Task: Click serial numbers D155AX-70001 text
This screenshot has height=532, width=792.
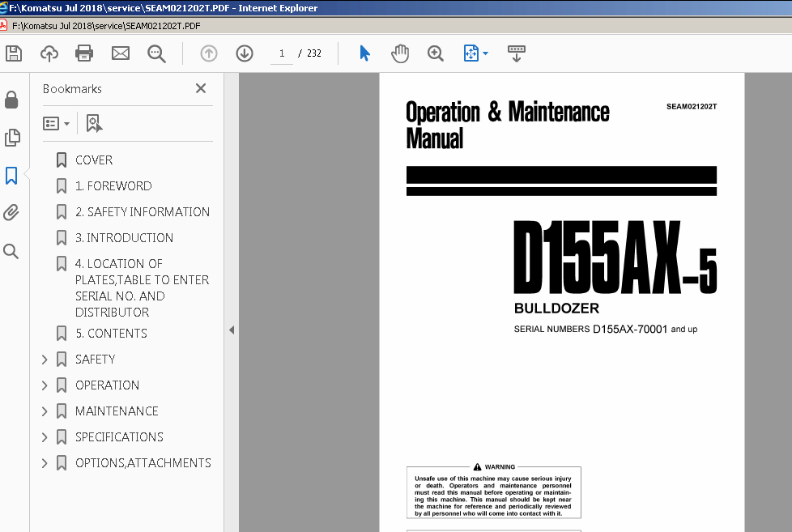Action: pyautogui.click(x=606, y=329)
